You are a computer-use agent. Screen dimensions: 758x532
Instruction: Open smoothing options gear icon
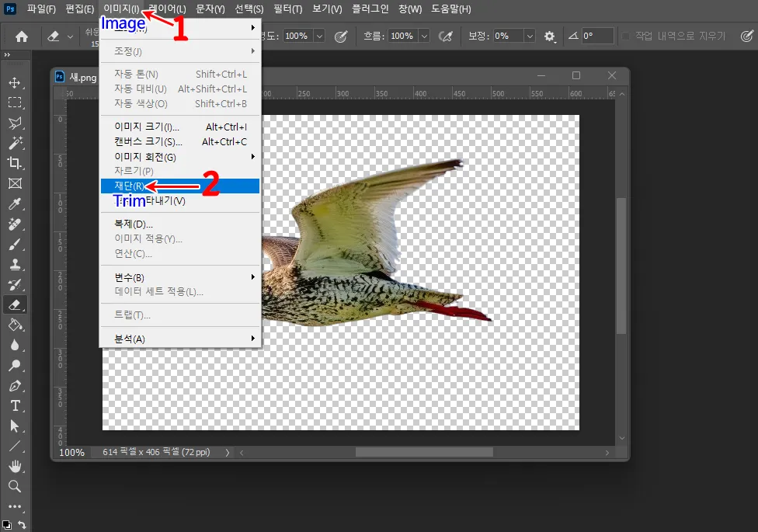pos(550,37)
